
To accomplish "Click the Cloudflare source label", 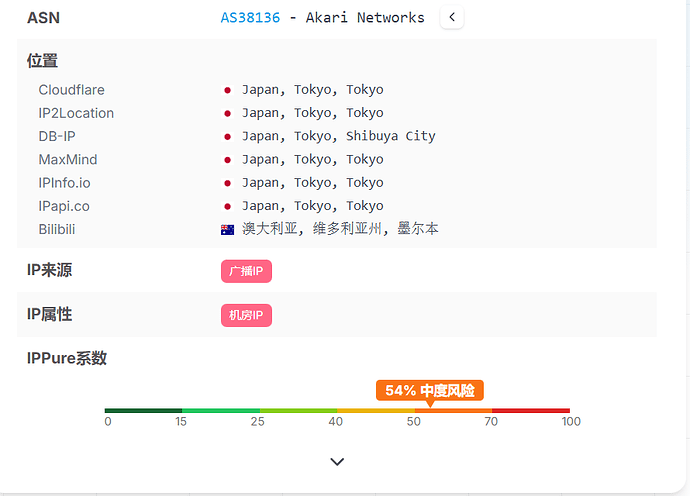I will (71, 90).
